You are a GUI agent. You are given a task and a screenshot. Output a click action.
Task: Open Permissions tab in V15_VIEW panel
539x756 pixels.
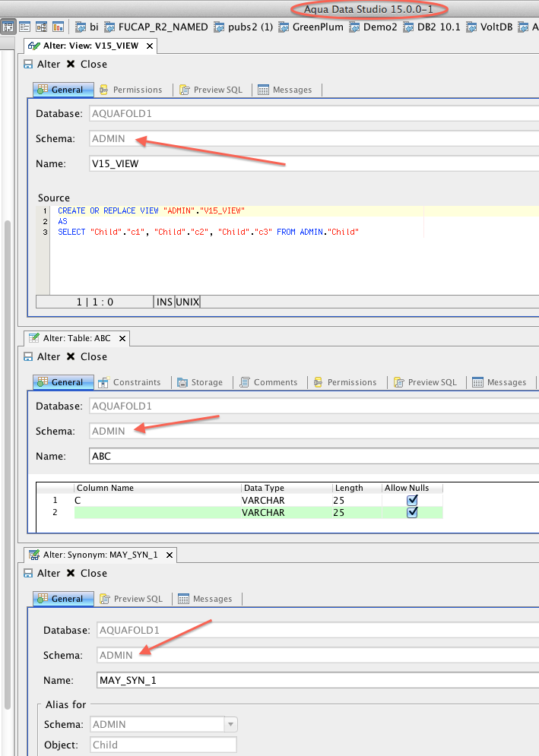point(131,90)
